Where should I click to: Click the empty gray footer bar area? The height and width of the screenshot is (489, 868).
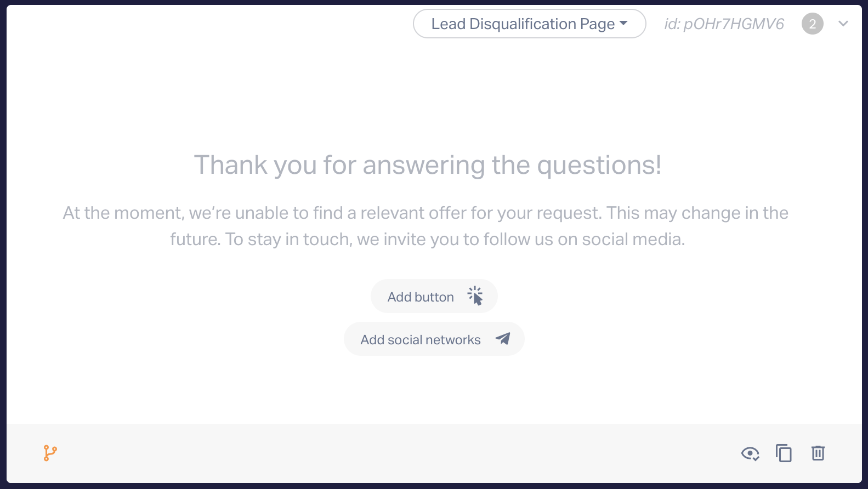[384, 453]
